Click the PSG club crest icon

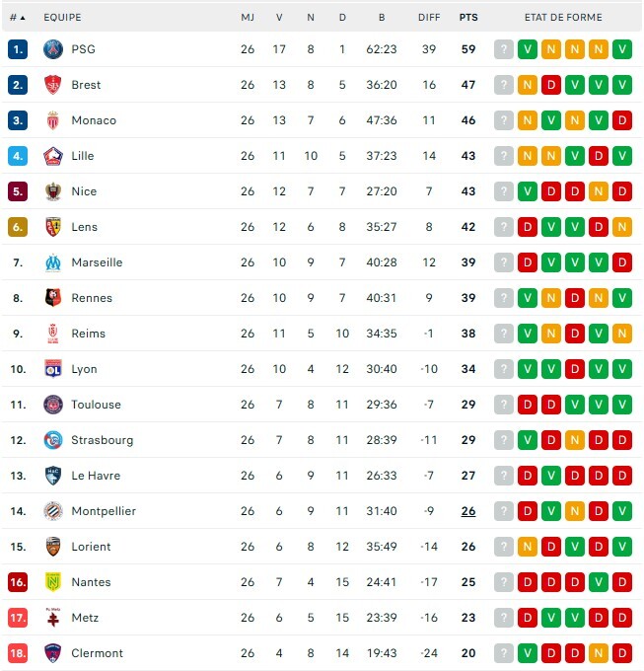pyautogui.click(x=53, y=49)
